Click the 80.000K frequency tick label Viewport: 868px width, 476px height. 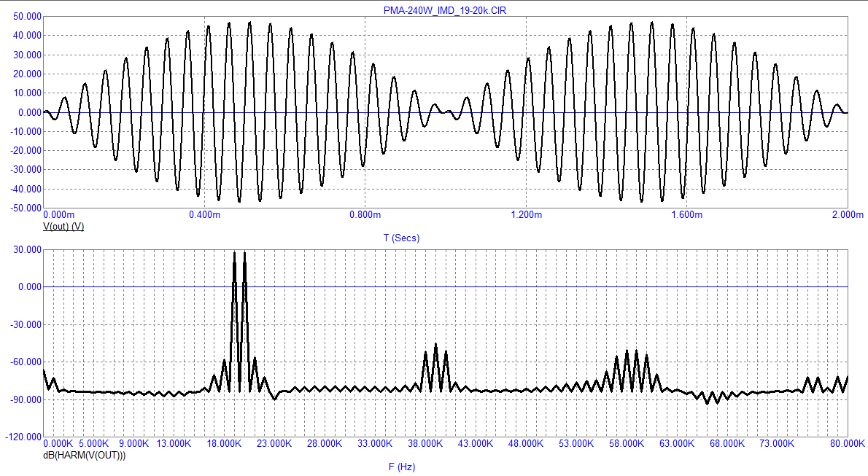point(847,444)
